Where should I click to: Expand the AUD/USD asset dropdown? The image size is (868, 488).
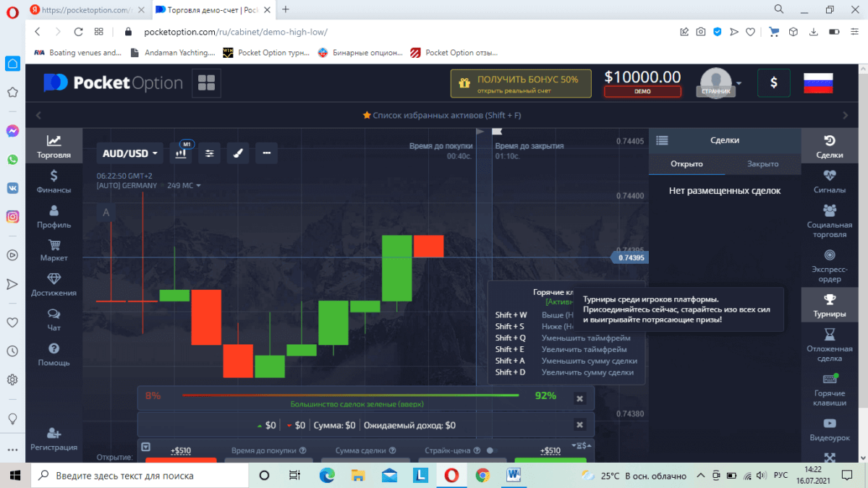[129, 153]
